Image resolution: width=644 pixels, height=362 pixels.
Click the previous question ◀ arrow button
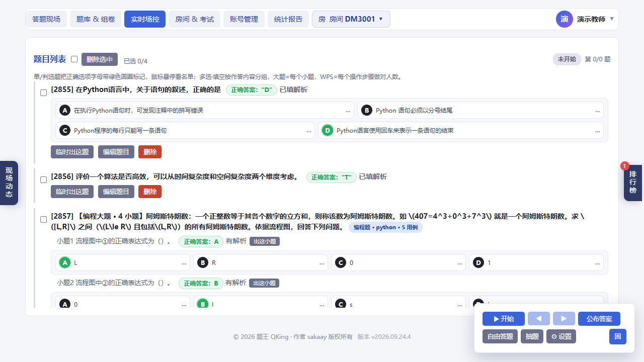click(539, 319)
